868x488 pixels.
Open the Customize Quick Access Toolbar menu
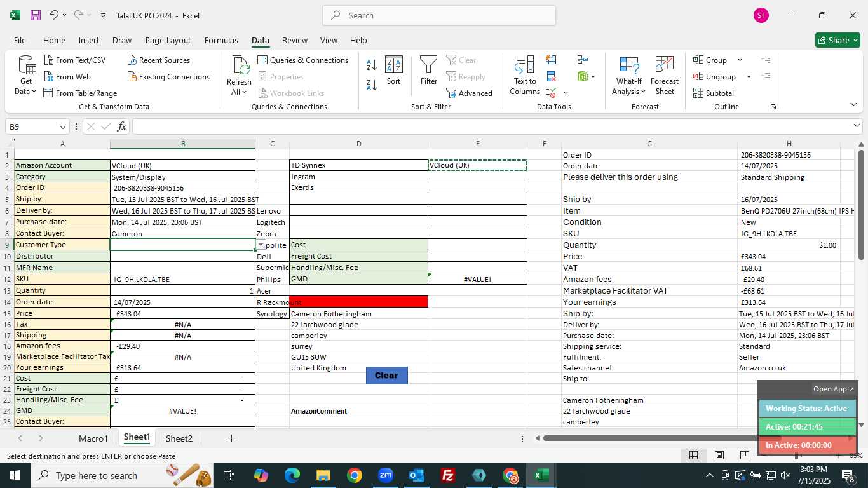pos(103,15)
